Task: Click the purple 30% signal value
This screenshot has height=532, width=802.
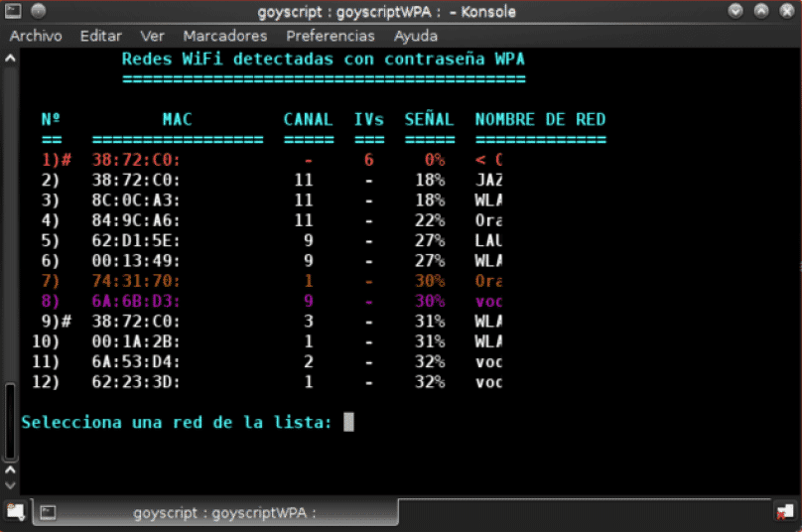Action: [429, 301]
